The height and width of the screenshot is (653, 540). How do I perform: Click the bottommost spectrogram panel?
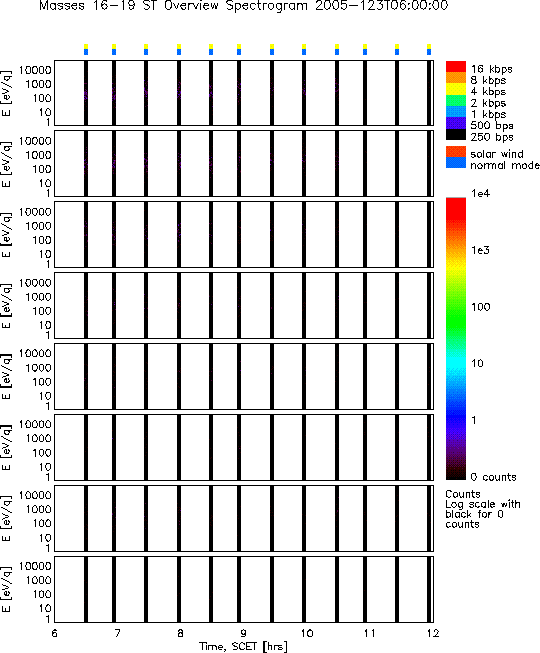coord(244,589)
